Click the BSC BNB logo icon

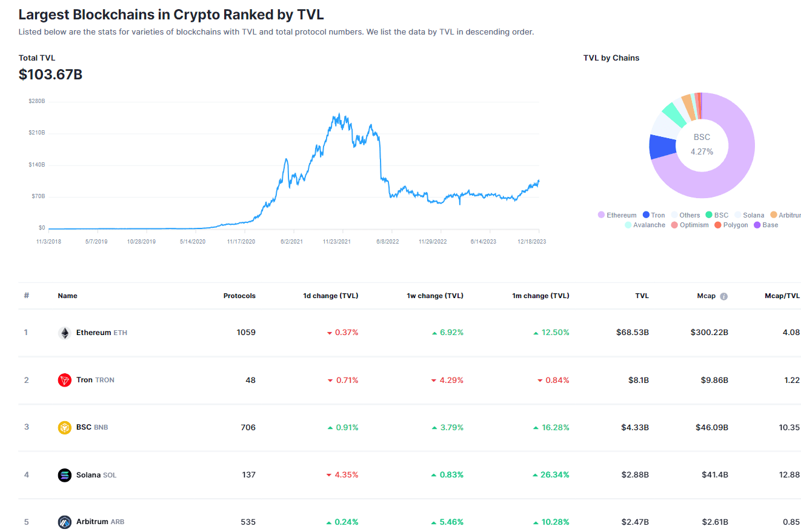[x=65, y=427]
